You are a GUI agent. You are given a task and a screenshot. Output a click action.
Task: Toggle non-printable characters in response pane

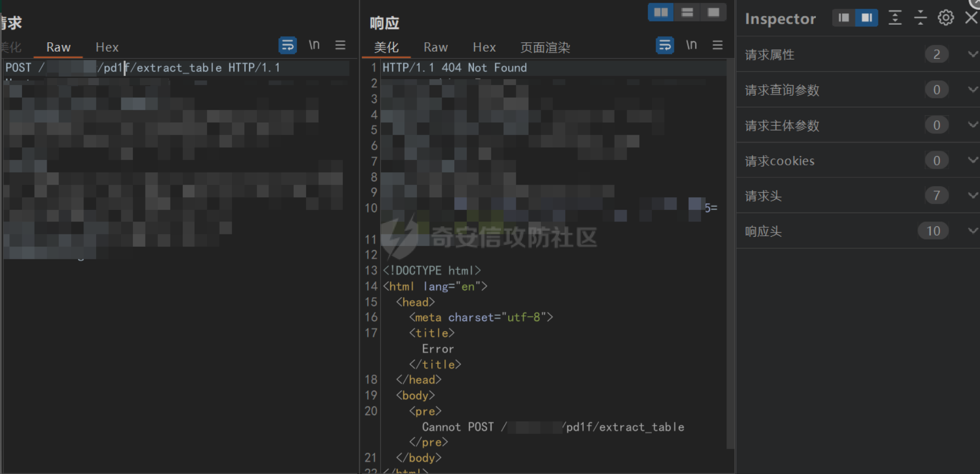tap(691, 45)
